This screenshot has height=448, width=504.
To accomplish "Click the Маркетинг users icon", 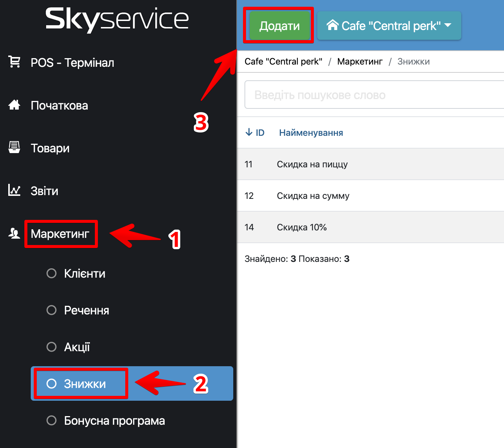I will coord(14,233).
